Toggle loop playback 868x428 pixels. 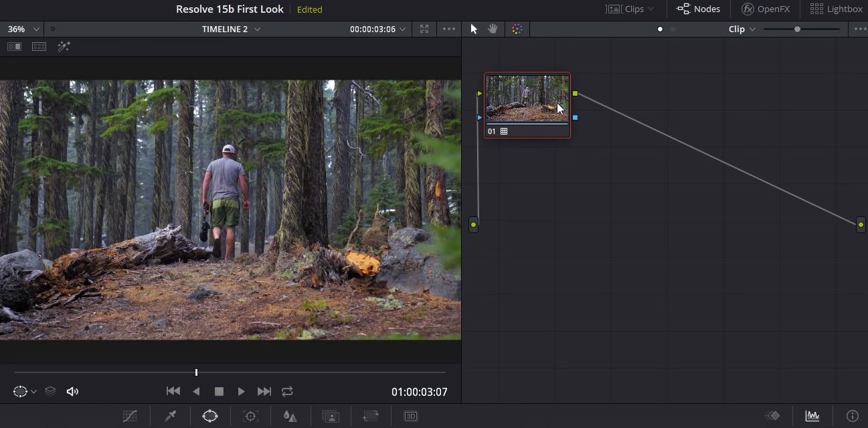click(287, 391)
